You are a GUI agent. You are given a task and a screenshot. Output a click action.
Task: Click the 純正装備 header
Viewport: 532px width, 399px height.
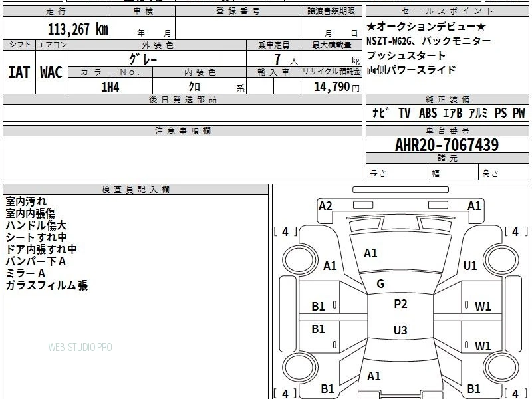coord(448,99)
